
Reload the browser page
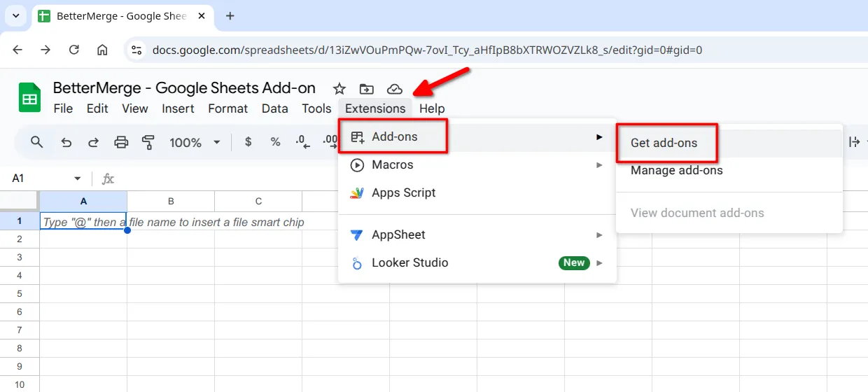click(x=74, y=50)
